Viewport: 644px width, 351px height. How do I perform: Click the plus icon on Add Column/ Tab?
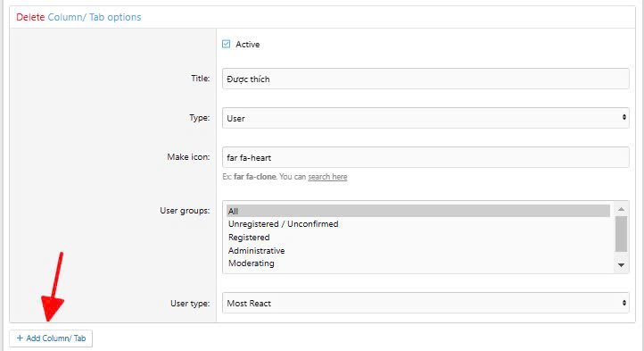click(x=20, y=338)
